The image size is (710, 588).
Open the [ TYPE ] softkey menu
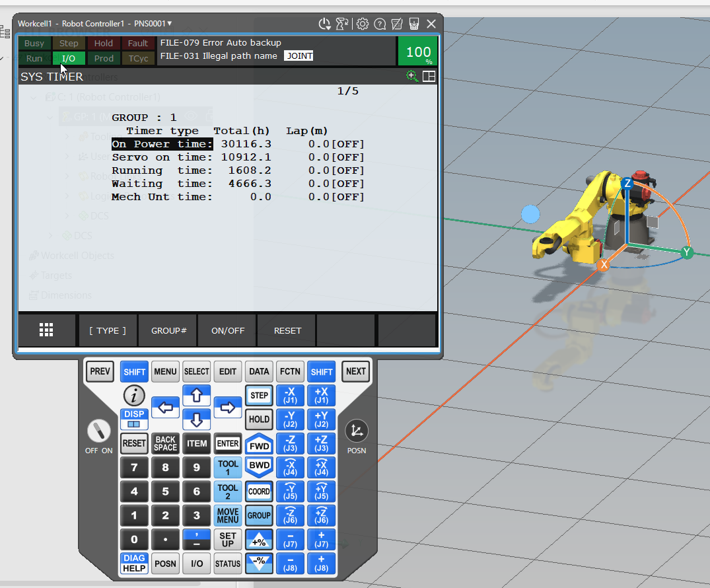[x=108, y=330]
